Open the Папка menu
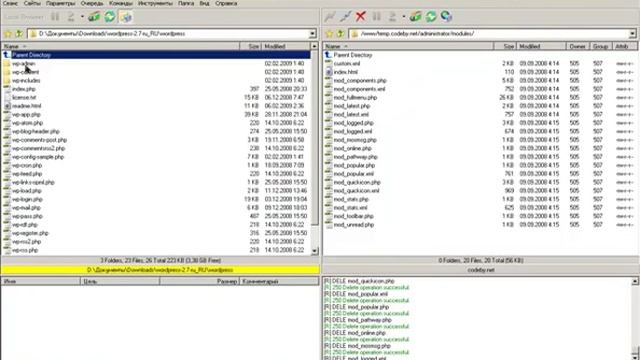Image resolution: width=640 pixels, height=360 pixels. 186,3
